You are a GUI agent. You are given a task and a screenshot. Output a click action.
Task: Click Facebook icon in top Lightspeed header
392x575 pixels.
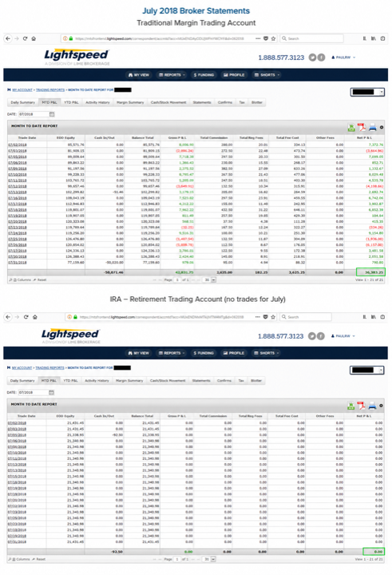(x=321, y=57)
